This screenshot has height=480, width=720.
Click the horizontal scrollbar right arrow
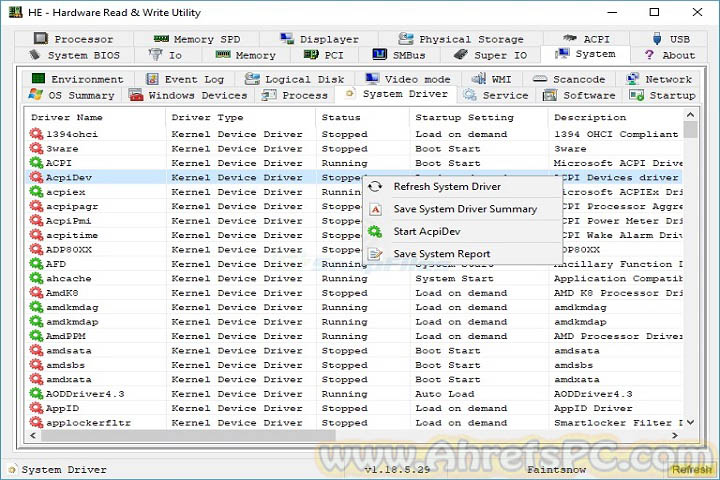[x=675, y=435]
